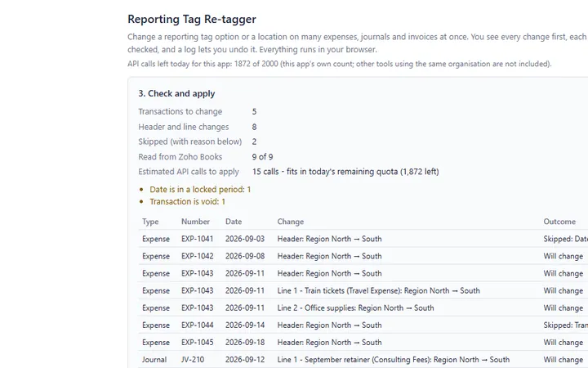Click 'Will change' outcome for EXP-1045

click(563, 343)
